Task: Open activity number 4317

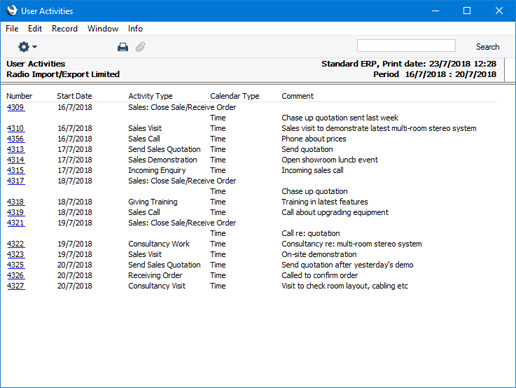Action: [15, 181]
